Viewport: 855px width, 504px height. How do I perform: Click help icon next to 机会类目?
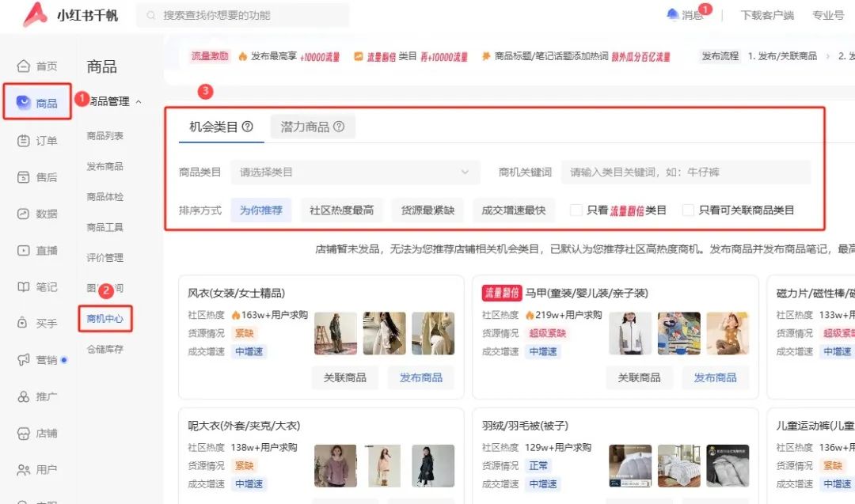point(248,127)
